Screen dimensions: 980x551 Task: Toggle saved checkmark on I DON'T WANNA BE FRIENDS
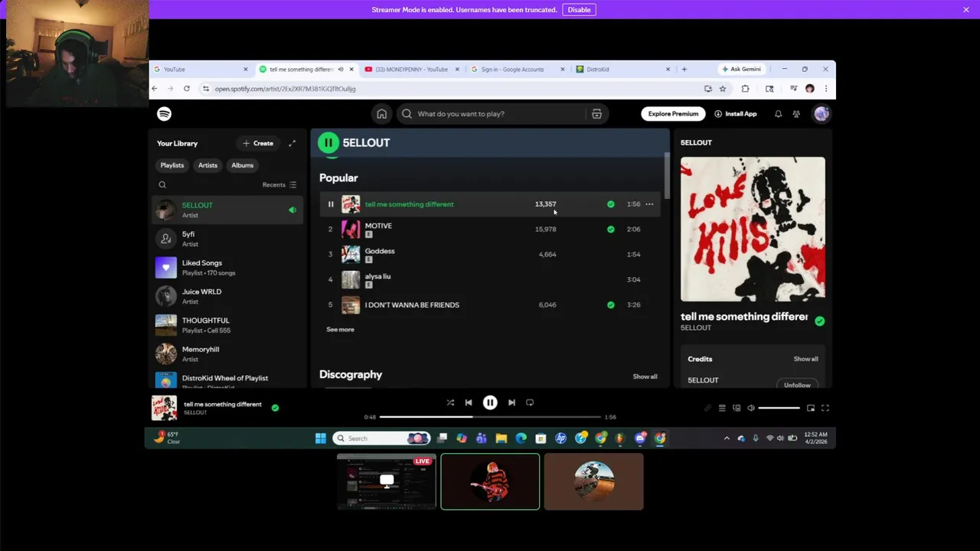610,305
